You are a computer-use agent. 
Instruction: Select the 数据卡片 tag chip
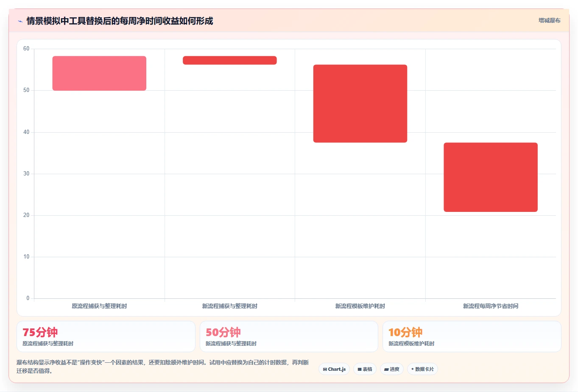tap(422, 369)
